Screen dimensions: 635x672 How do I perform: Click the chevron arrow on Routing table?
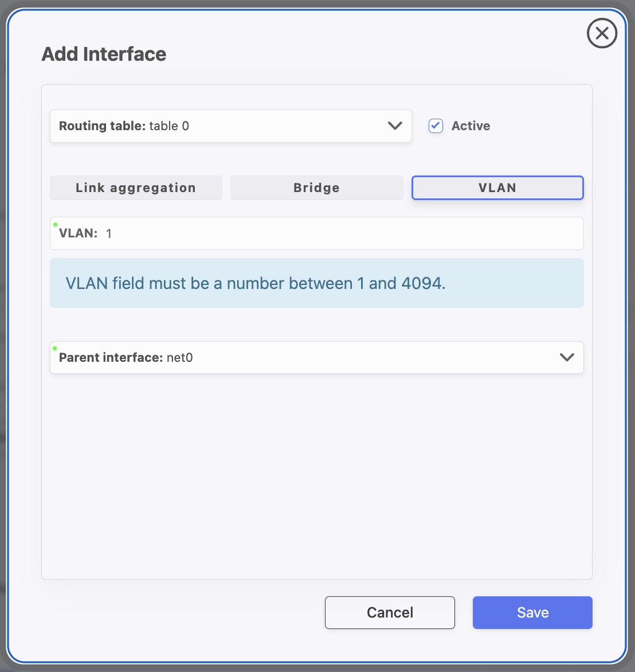click(x=395, y=126)
